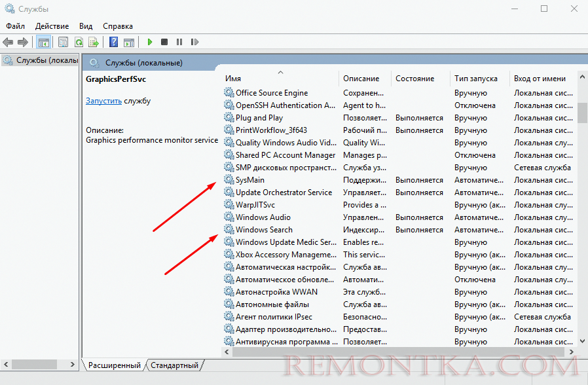Go back with the toolbar Back arrow
This screenshot has width=588, height=385.
(x=8, y=42)
